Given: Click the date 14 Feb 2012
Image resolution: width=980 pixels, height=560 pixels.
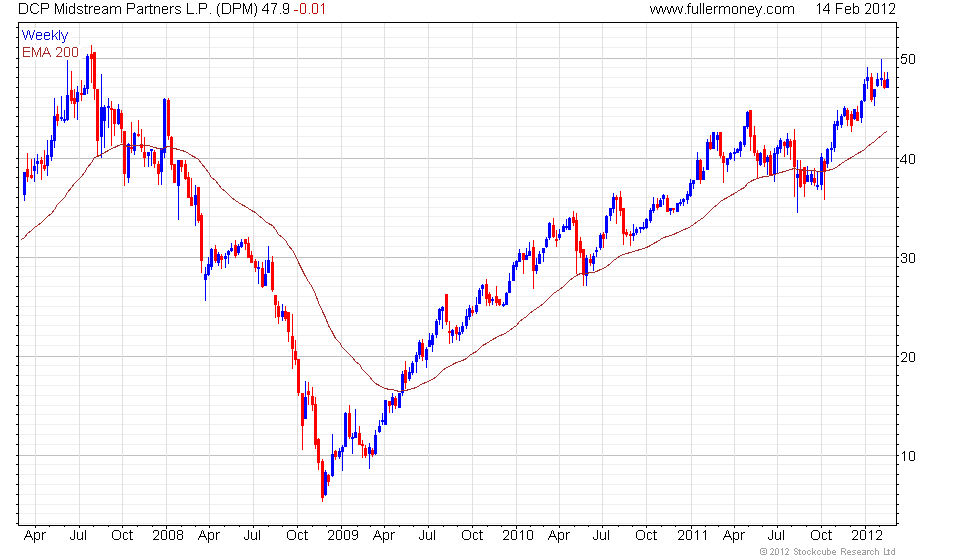Looking at the screenshot, I should click(855, 9).
